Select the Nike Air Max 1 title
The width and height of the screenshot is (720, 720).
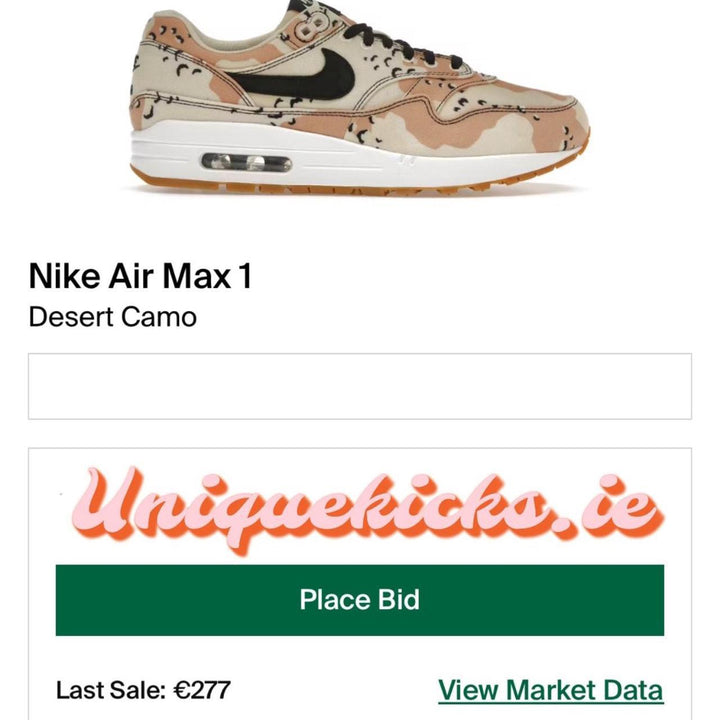(141, 276)
